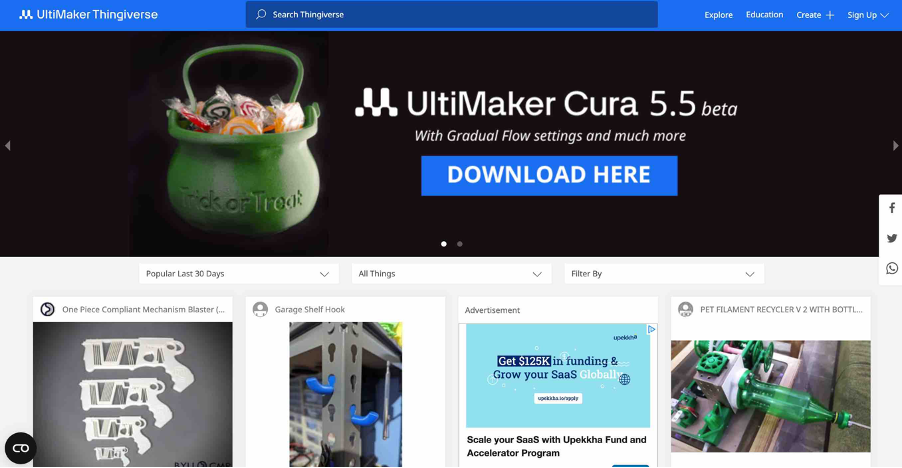Image resolution: width=902 pixels, height=468 pixels.
Task: Click the Create plus button
Action: click(x=815, y=15)
